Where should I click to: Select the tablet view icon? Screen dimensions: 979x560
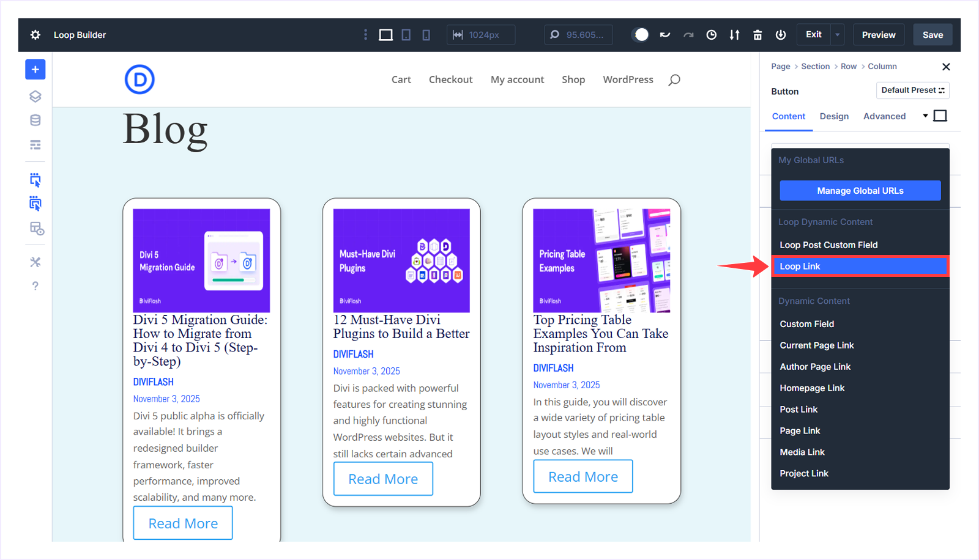point(406,35)
